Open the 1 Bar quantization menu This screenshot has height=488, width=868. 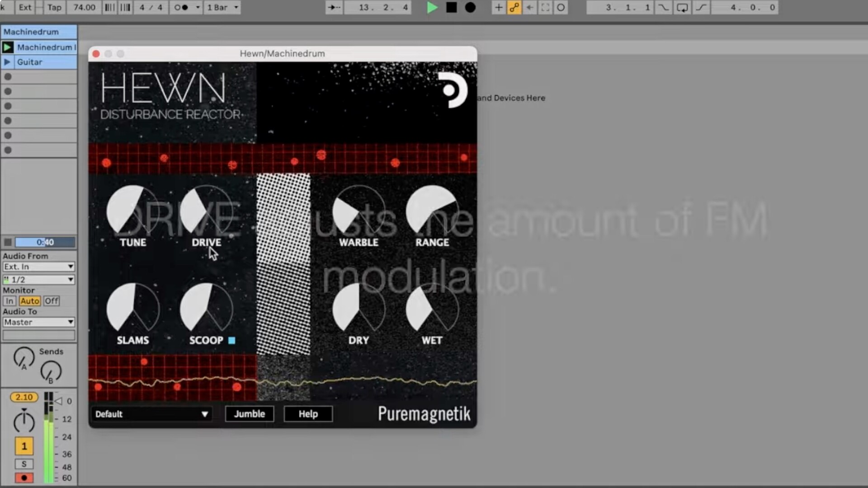[222, 7]
